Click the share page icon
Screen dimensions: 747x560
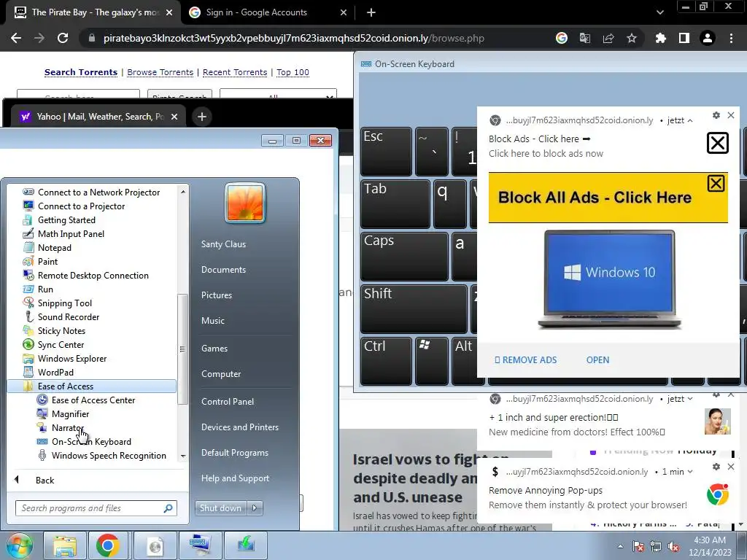tap(608, 38)
